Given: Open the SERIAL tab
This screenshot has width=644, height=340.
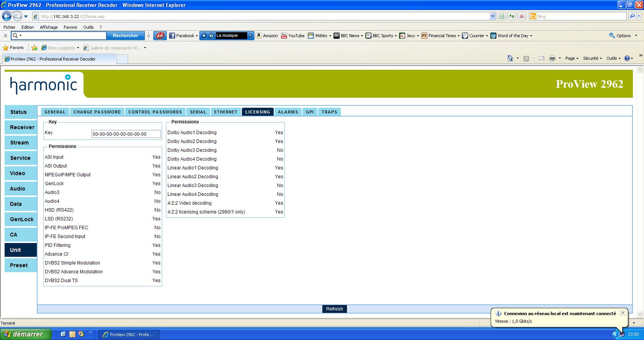Looking at the screenshot, I should point(198,112).
